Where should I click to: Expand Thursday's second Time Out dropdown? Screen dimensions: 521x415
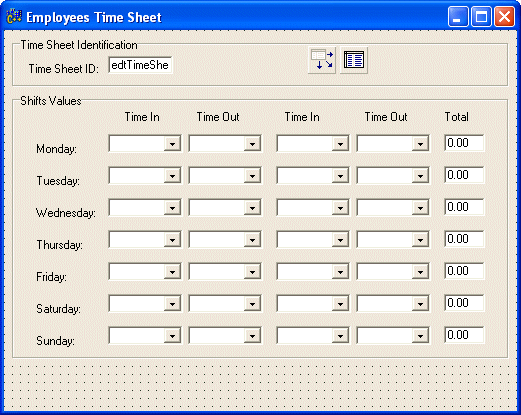coord(420,240)
